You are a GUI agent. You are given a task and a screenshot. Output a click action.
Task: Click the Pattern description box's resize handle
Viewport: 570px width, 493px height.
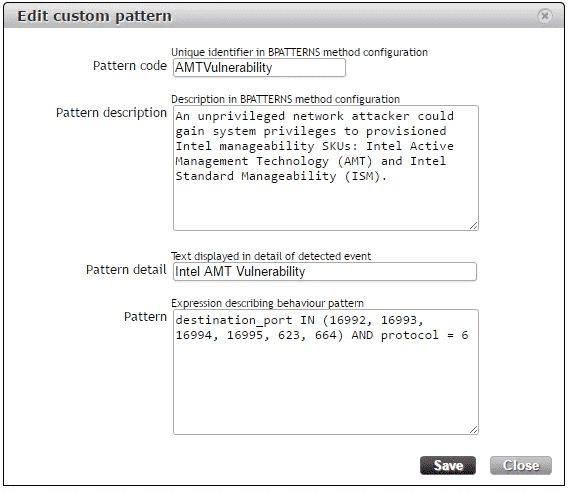473,226
